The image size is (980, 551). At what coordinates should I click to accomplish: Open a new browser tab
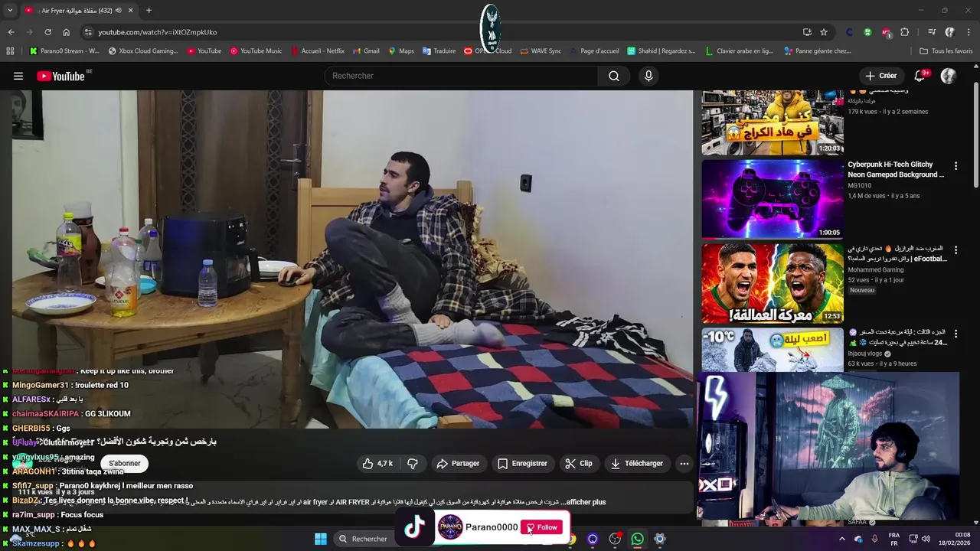point(149,10)
